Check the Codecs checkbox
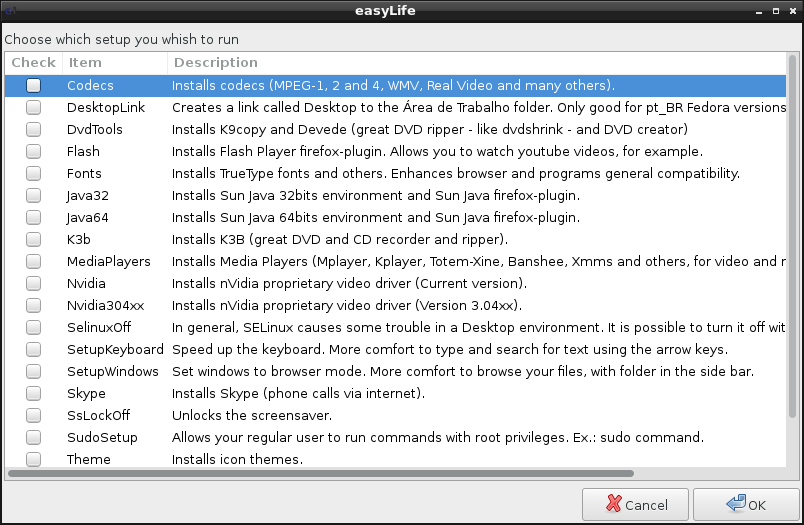The width and height of the screenshot is (804, 525). (x=33, y=85)
